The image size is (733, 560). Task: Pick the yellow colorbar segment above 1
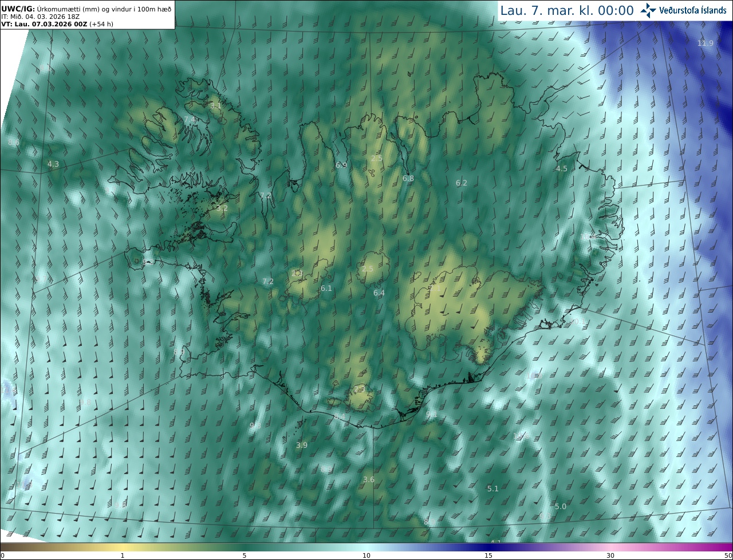(x=123, y=547)
